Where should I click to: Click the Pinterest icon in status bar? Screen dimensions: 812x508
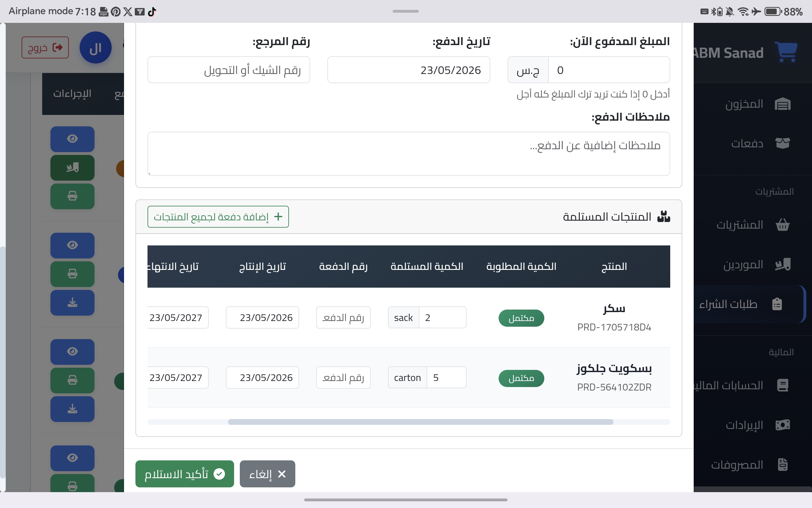pyautogui.click(x=115, y=12)
